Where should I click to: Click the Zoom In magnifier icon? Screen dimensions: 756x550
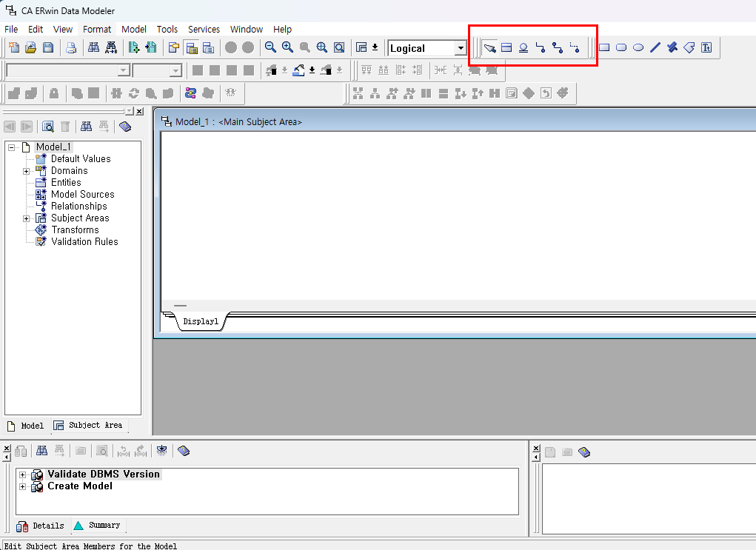click(x=288, y=47)
